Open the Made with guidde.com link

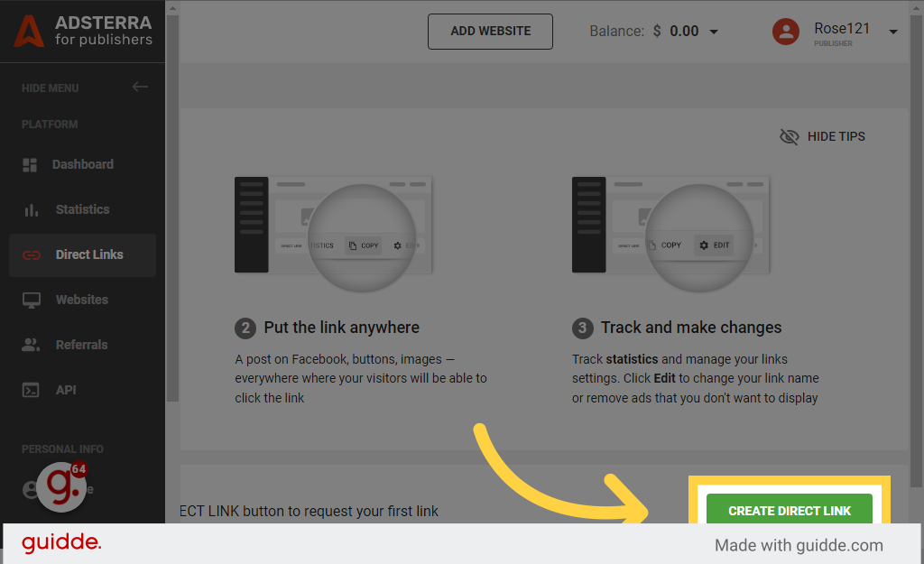coord(798,545)
